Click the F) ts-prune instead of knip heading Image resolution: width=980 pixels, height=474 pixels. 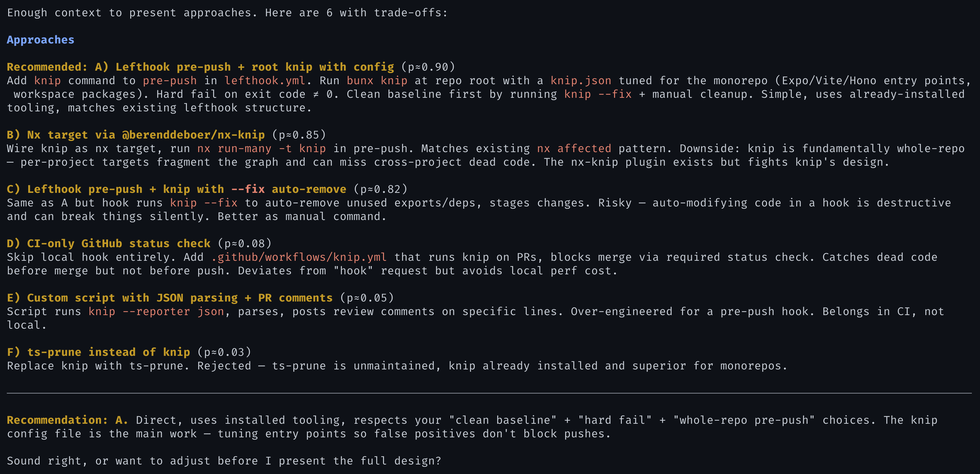coord(99,352)
